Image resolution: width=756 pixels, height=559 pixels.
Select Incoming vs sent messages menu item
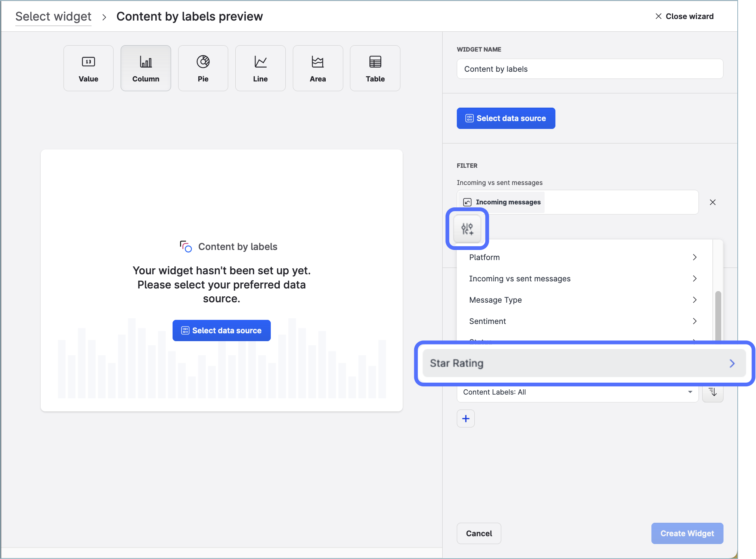click(x=582, y=278)
